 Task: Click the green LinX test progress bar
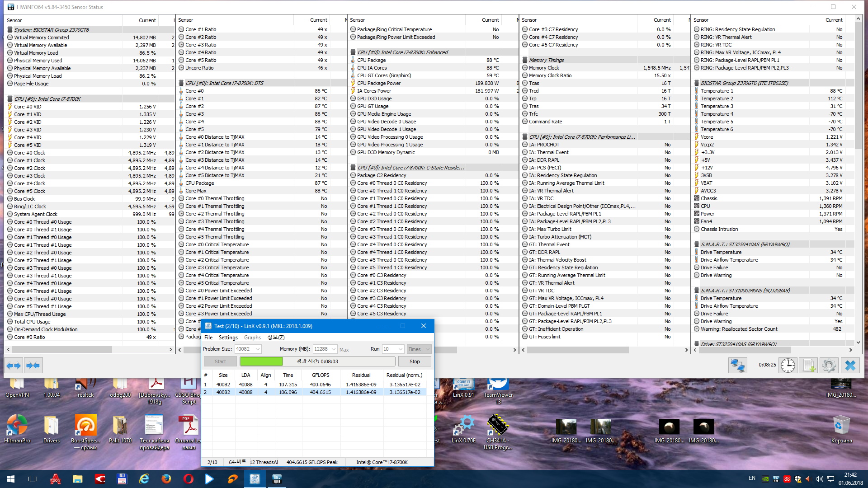tap(261, 361)
